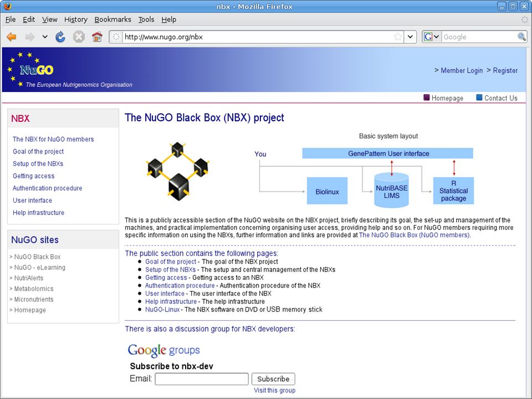This screenshot has height=399, width=532.
Task: Click the Email input field
Action: (x=202, y=379)
